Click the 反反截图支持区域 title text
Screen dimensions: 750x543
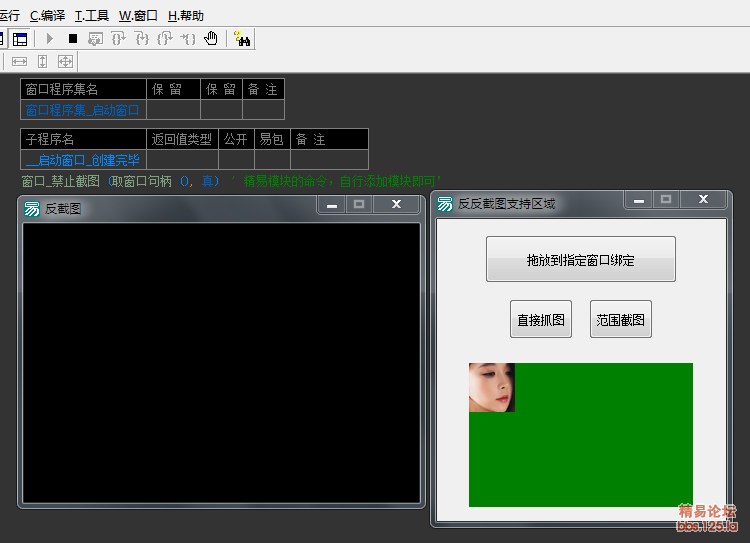(x=507, y=204)
